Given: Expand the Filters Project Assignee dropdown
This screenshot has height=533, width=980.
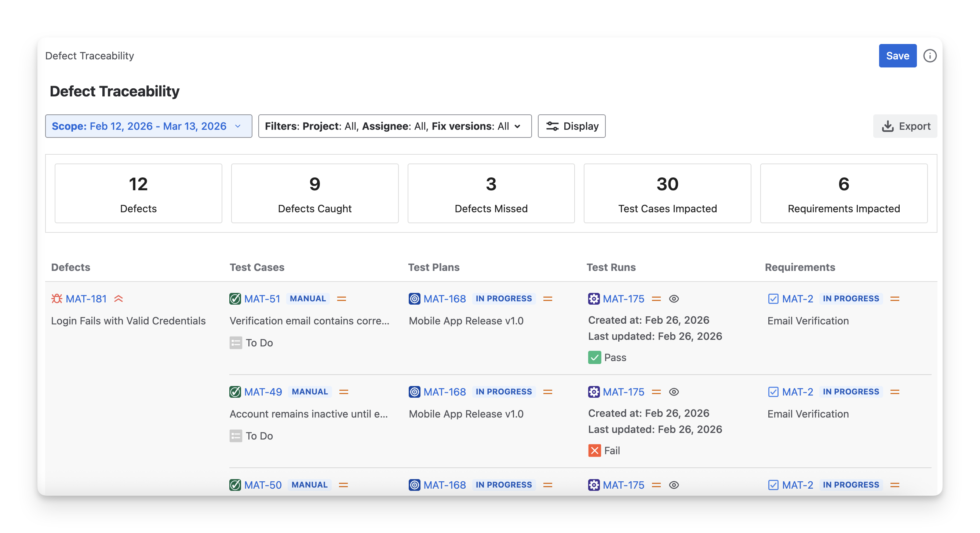Looking at the screenshot, I should pos(394,126).
